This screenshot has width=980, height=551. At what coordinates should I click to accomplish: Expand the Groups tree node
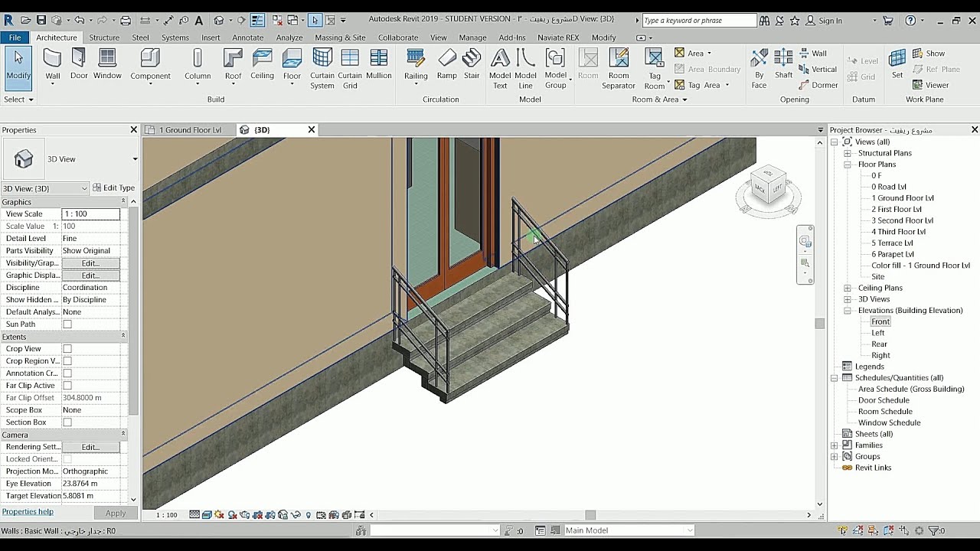pyautogui.click(x=835, y=457)
